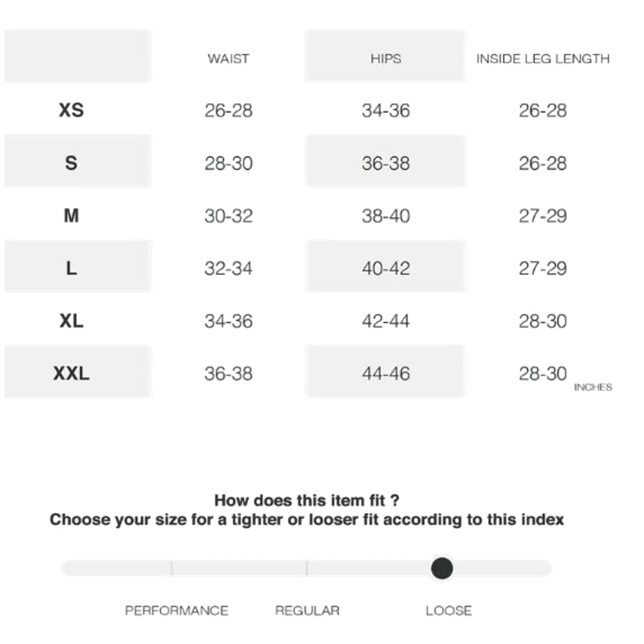The image size is (644, 644).
Task: Click the INSIDE LEG LENGTH header
Action: point(542,59)
